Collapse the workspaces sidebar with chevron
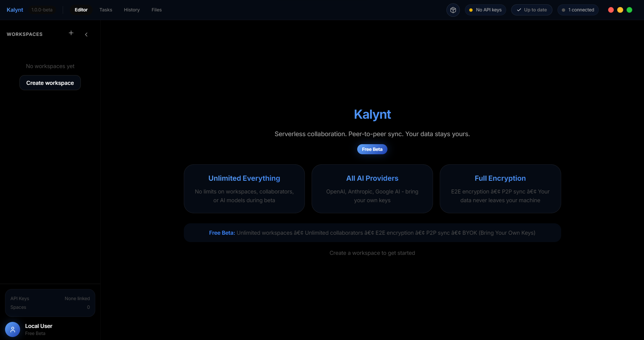 86,34
